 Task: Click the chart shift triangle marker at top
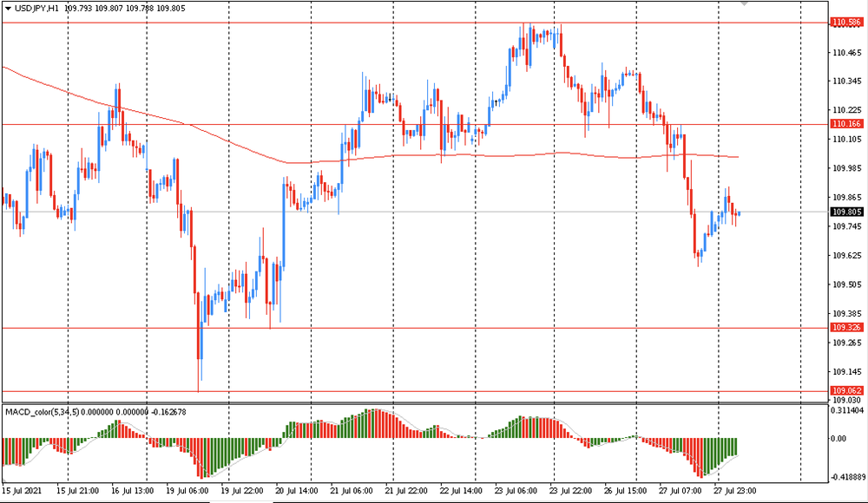coord(745,3)
